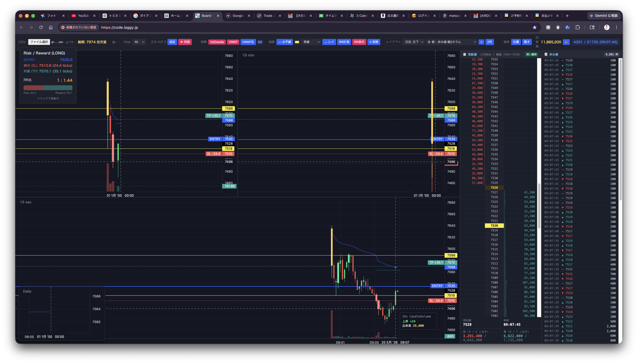638x364 pixels.
Task: Open the 実線 line style dropdown
Action: pyautogui.click(x=311, y=42)
